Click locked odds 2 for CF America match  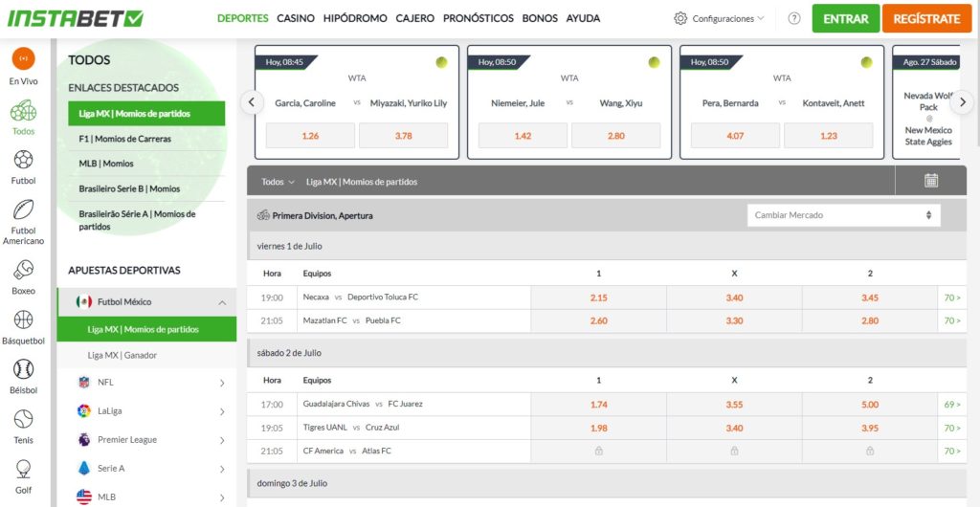coord(870,451)
